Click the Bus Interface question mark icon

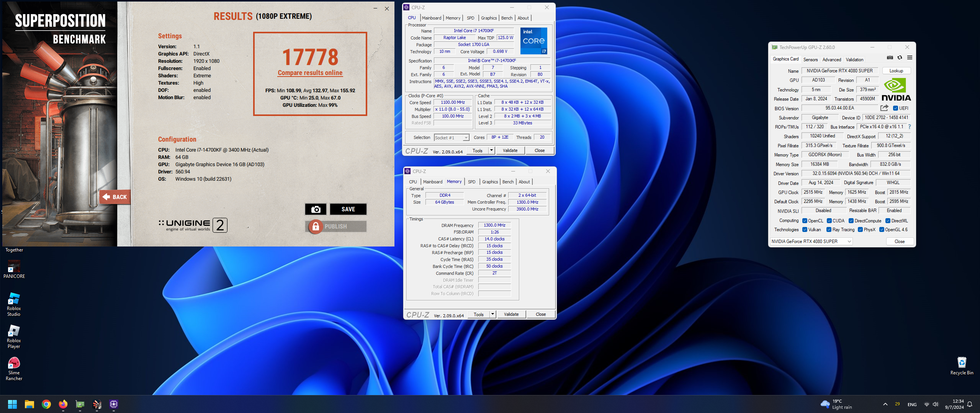(910, 127)
